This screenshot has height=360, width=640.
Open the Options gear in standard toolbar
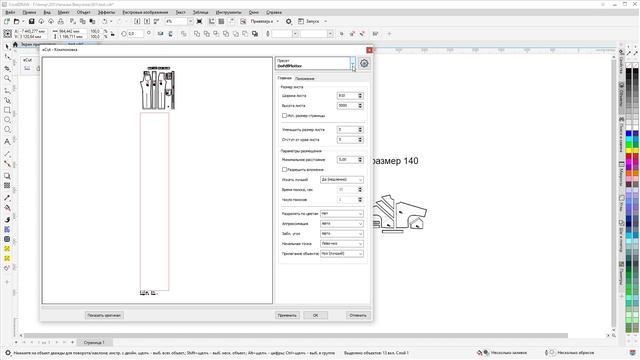click(x=289, y=21)
